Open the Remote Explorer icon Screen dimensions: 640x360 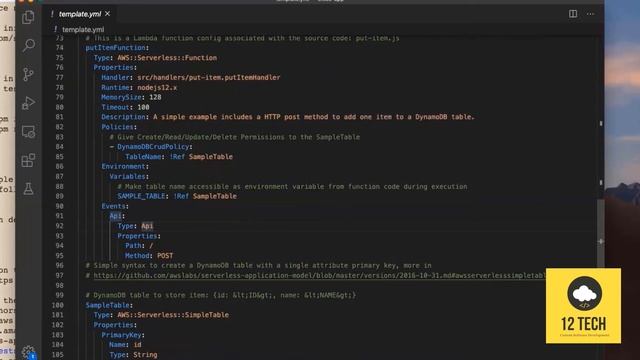[28, 132]
